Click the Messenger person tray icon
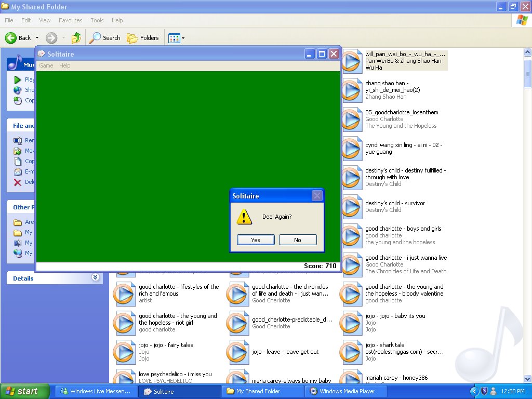This screenshot has width=532, height=399. tap(494, 391)
